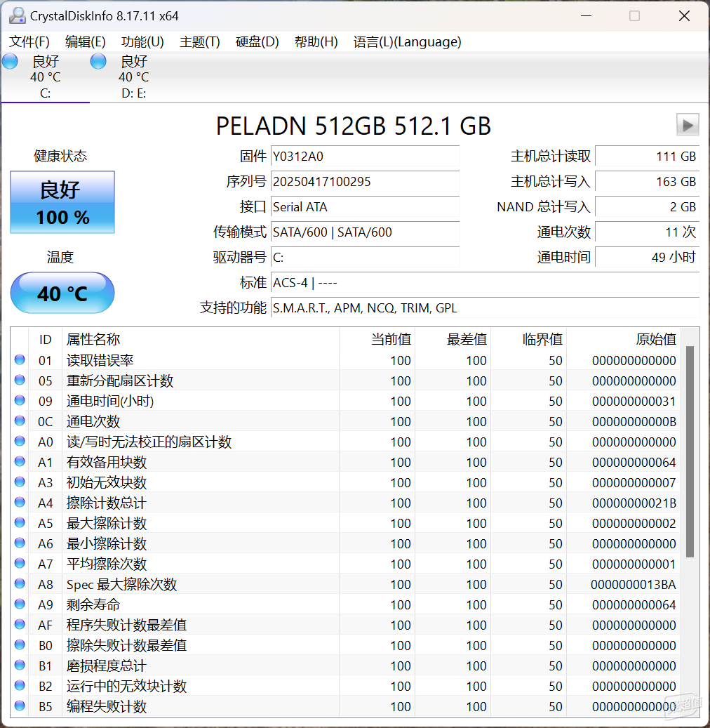Click status dot for 磨损程度总计 row
Image resolution: width=710 pixels, height=728 pixels.
click(20, 666)
